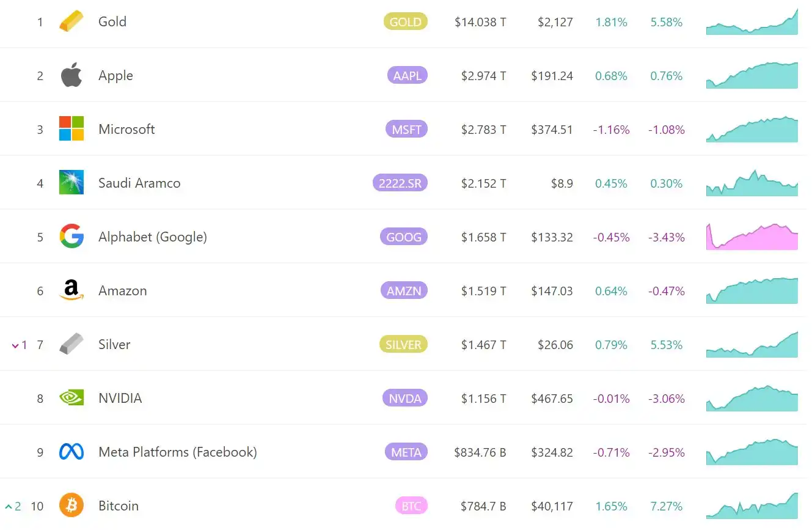This screenshot has height=530, width=812.
Task: Open the pink Alphabet price sparkline chart
Action: click(752, 237)
